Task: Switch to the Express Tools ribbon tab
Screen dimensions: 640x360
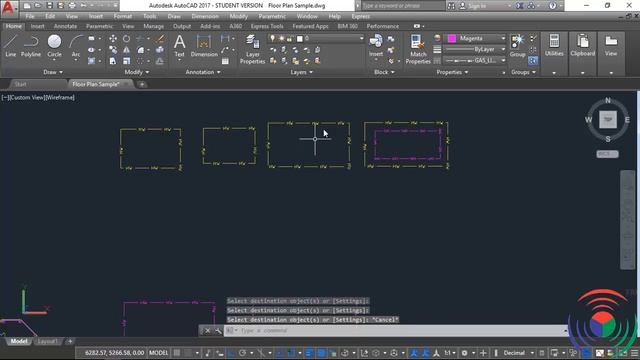Action: point(267,26)
